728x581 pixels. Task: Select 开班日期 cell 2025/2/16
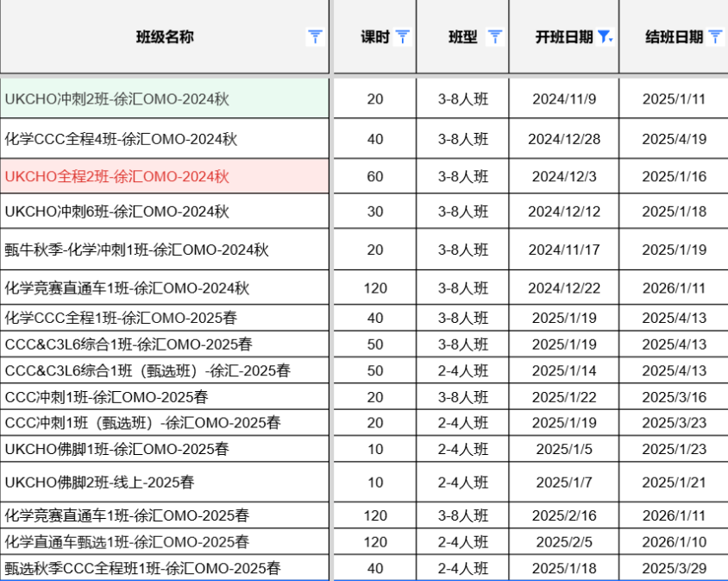563,515
